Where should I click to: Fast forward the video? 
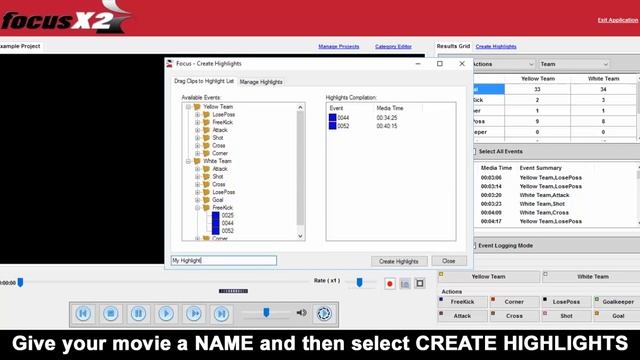click(193, 313)
